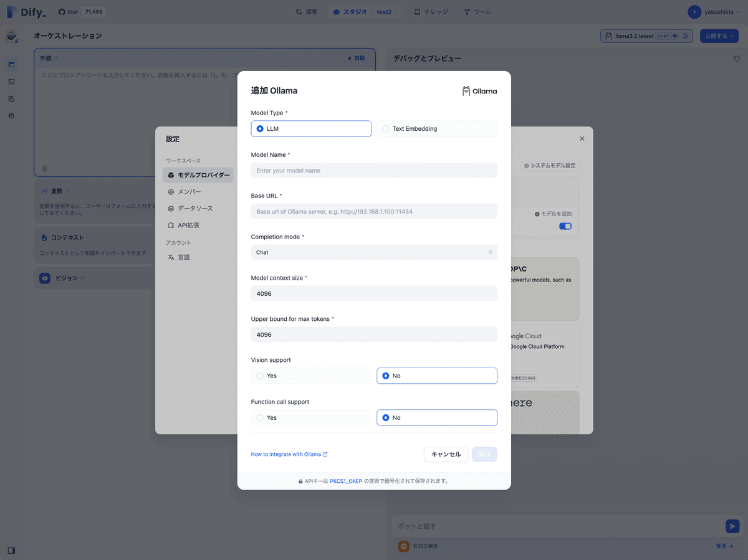The height and width of the screenshot is (560, 748).
Task: Click the コンテキスト document icon
Action: coord(45,237)
